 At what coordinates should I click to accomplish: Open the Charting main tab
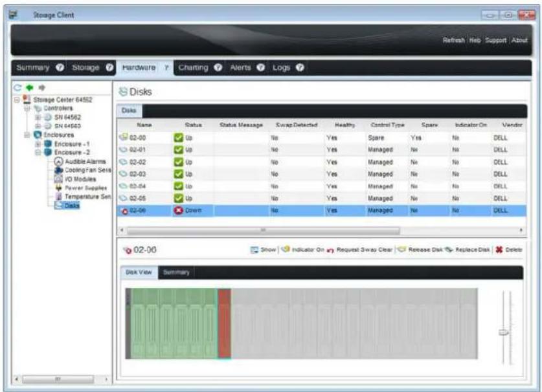[x=193, y=67]
